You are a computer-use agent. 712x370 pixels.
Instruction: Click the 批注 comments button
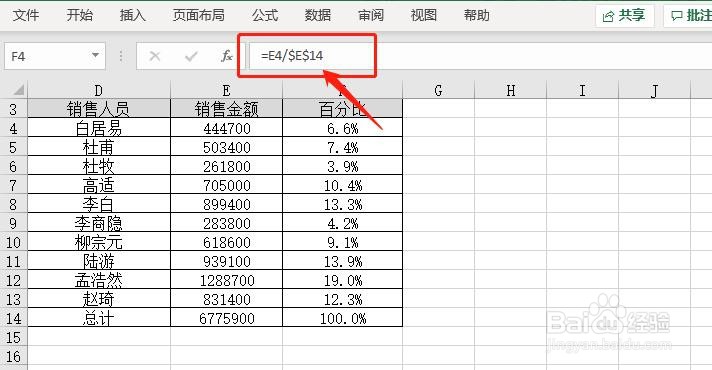tap(688, 16)
